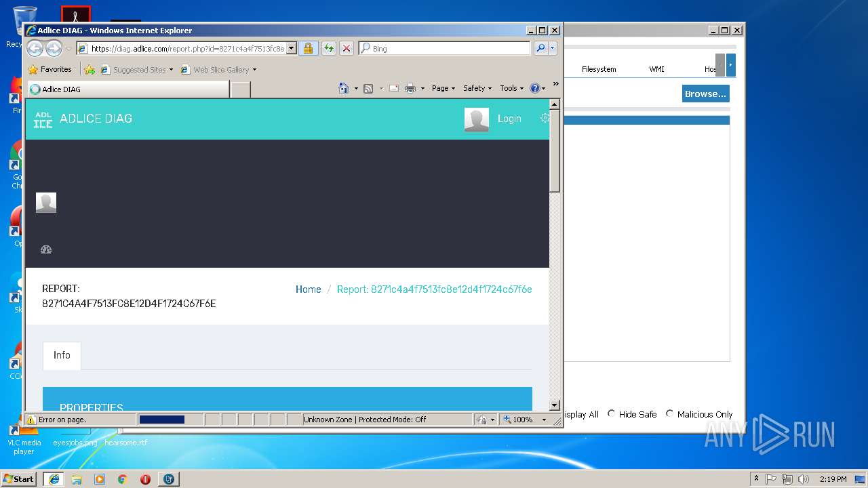Open the Page menu
868x488 pixels.
click(x=443, y=88)
